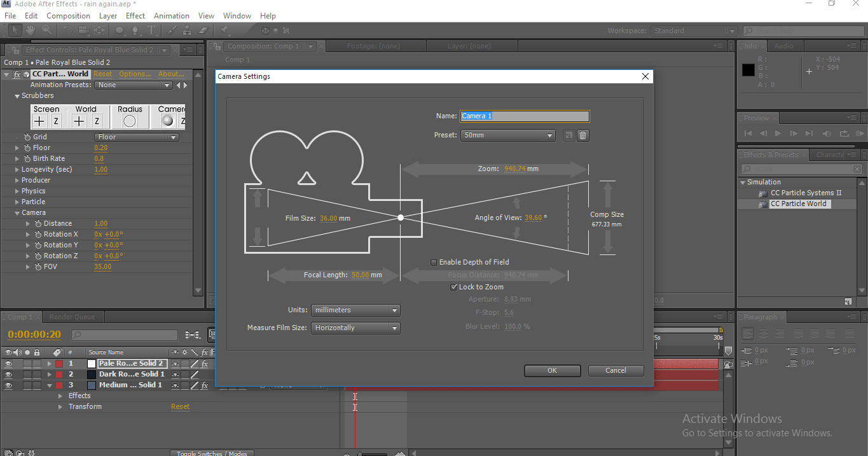Select the Clone Stamp tool

188,30
